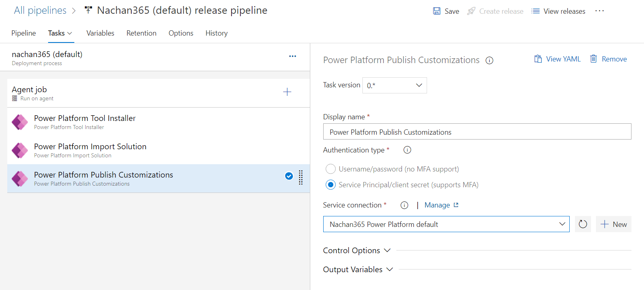Open the nachan365 (default) stage ellipsis menu

coord(293,56)
